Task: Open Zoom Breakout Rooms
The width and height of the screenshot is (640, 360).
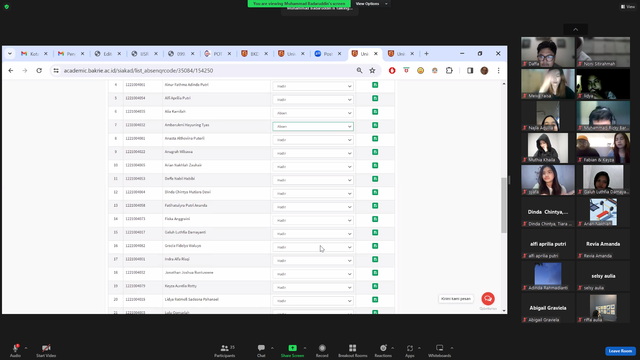Action: tap(352, 351)
